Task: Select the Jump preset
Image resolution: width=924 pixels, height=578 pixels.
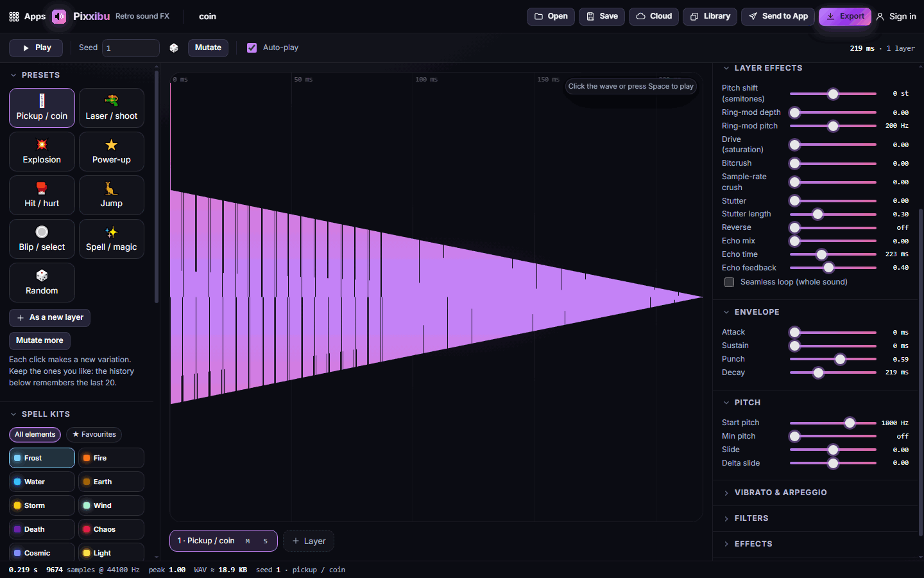Action: coord(112,195)
